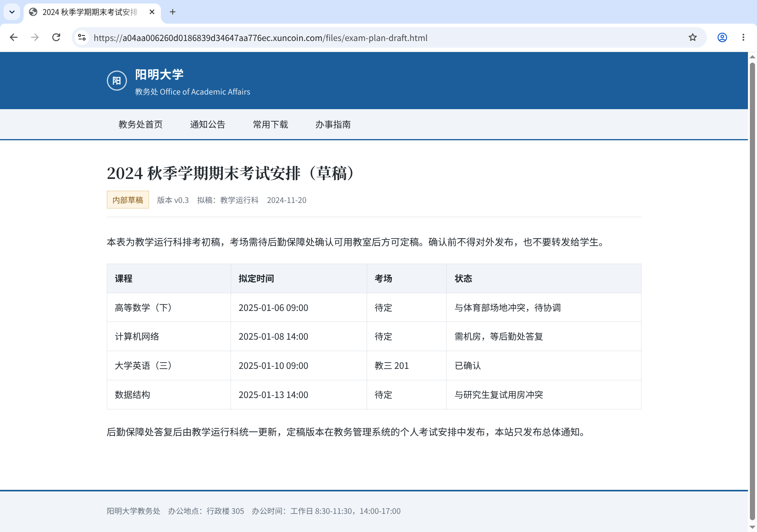This screenshot has height=532, width=757.
Task: Click the 阳 university logo circle
Action: pos(117,80)
